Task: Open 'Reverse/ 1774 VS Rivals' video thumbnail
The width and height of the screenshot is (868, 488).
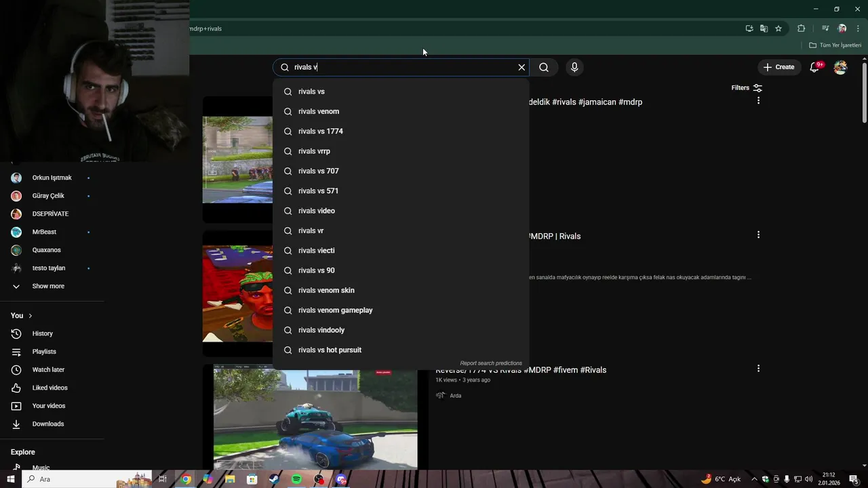Action: click(x=315, y=418)
